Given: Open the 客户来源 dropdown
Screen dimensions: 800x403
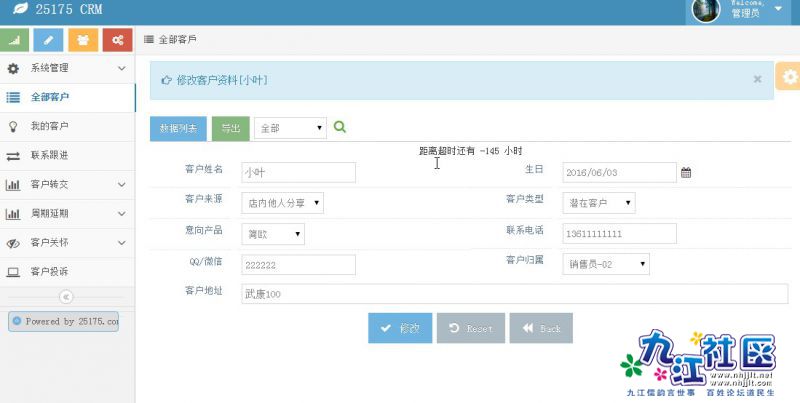Looking at the screenshot, I should (283, 203).
